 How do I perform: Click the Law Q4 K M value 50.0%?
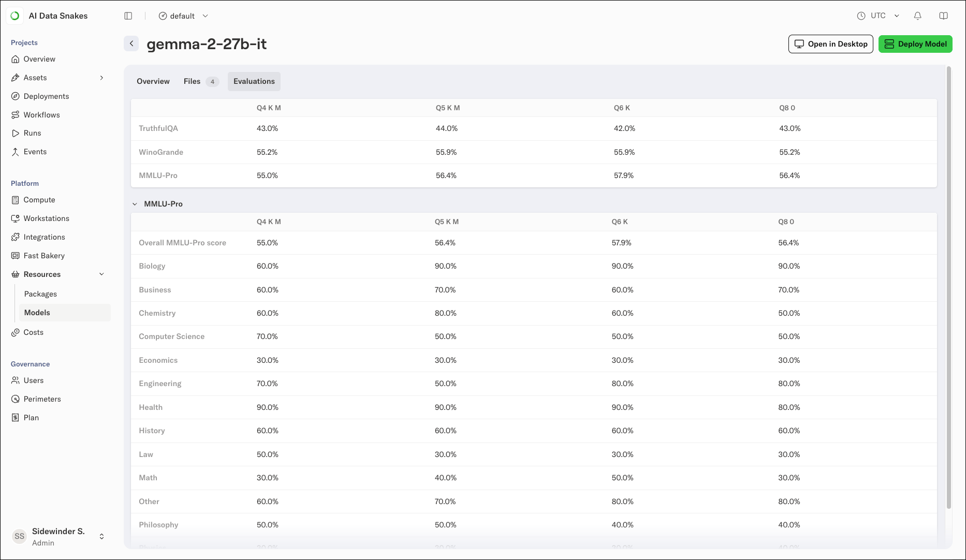coord(268,454)
